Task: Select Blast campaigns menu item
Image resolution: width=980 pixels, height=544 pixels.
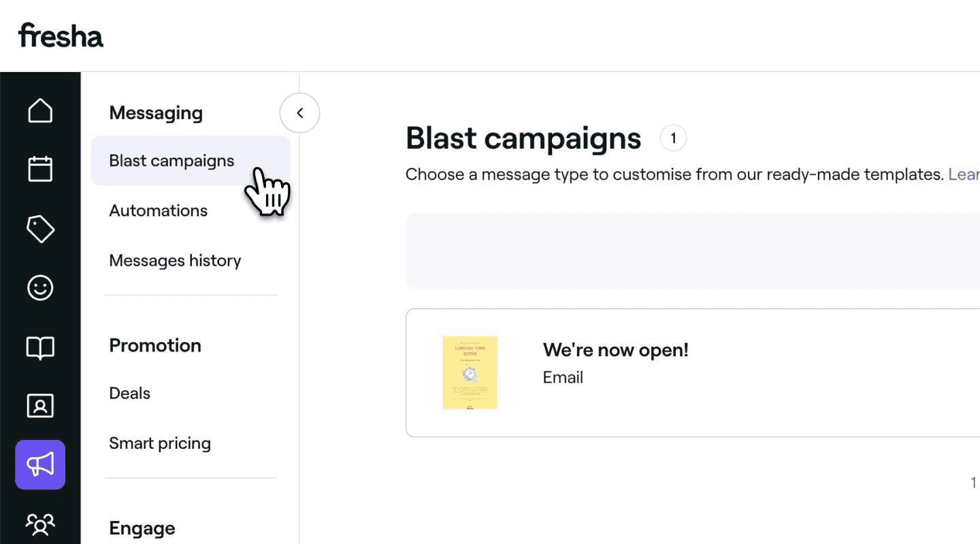Action: point(171,160)
